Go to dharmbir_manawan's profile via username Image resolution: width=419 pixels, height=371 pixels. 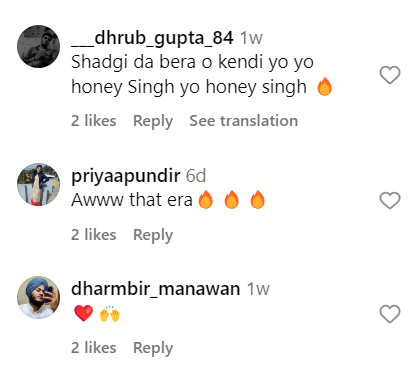click(156, 289)
